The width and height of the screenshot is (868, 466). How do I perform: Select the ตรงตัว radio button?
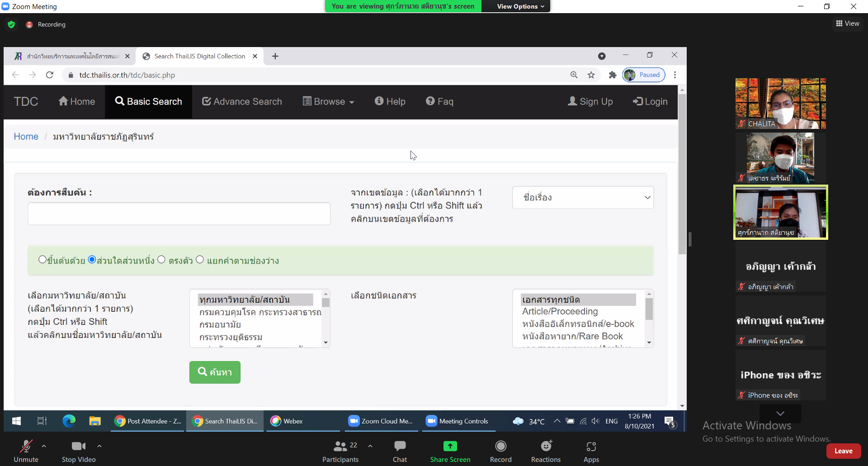coord(161,260)
